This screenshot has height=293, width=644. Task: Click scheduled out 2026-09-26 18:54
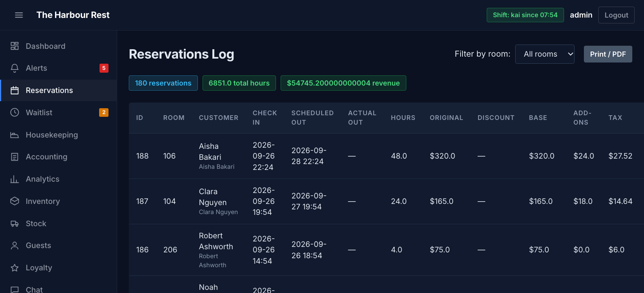coord(309,250)
